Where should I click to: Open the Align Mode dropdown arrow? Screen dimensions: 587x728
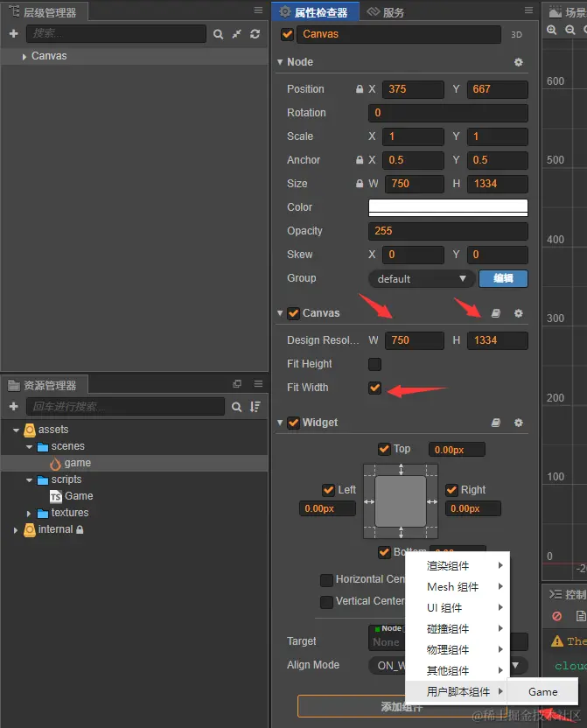(x=515, y=665)
